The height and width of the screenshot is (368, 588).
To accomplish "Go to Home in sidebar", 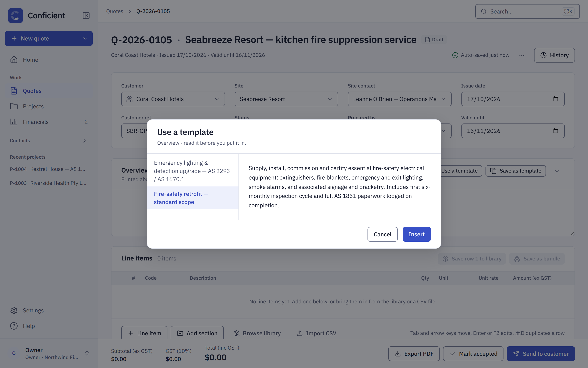I will tap(49, 60).
